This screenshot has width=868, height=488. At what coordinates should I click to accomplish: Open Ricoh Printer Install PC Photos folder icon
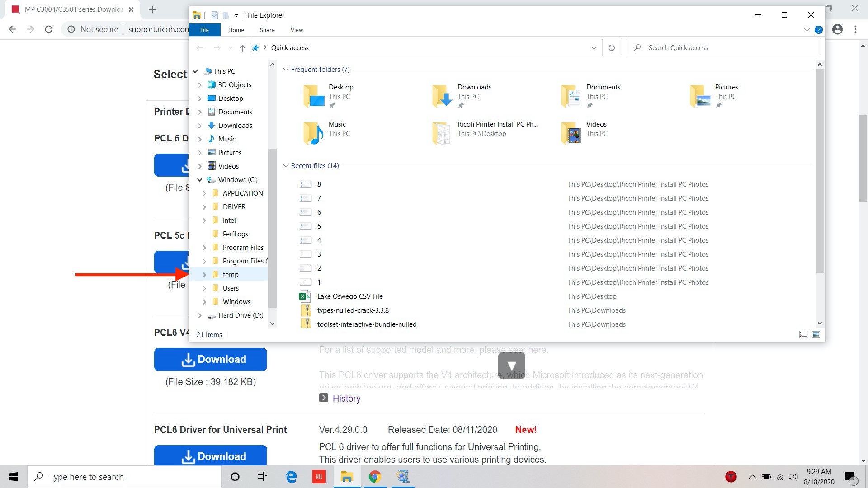tap(441, 133)
